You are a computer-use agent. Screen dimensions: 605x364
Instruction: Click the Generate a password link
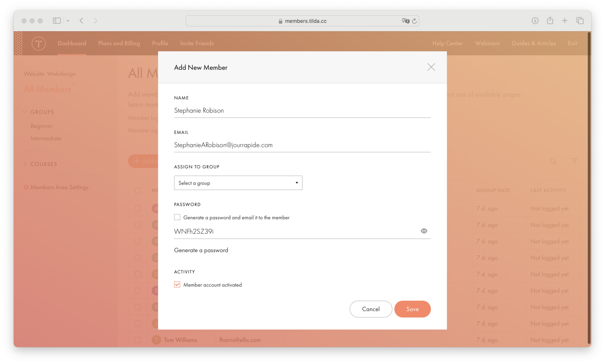(x=201, y=250)
